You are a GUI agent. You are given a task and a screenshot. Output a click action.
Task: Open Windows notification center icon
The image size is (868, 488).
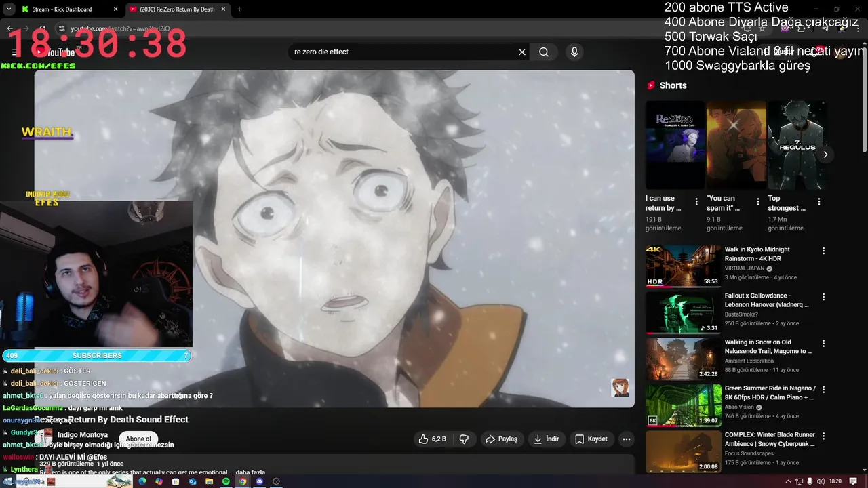coord(854,481)
